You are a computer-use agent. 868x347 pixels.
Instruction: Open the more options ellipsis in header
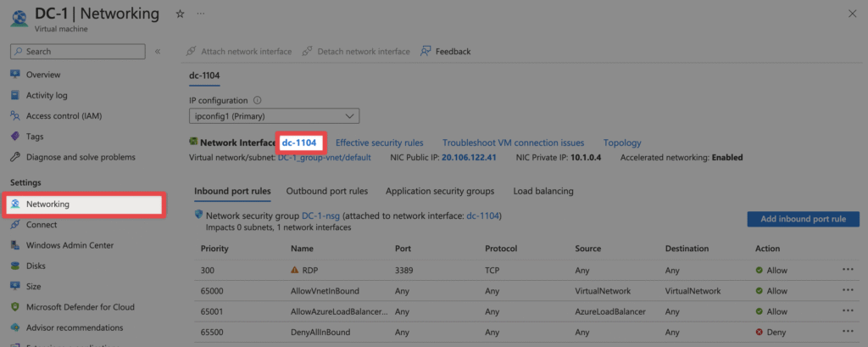click(201, 14)
